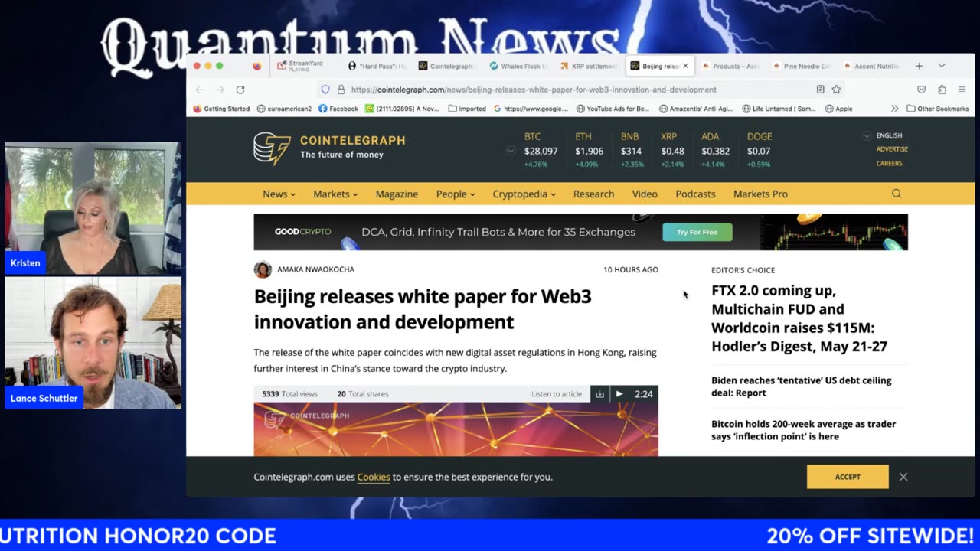Expand the News menu
Image resolution: width=980 pixels, height=551 pixels.
tap(279, 194)
